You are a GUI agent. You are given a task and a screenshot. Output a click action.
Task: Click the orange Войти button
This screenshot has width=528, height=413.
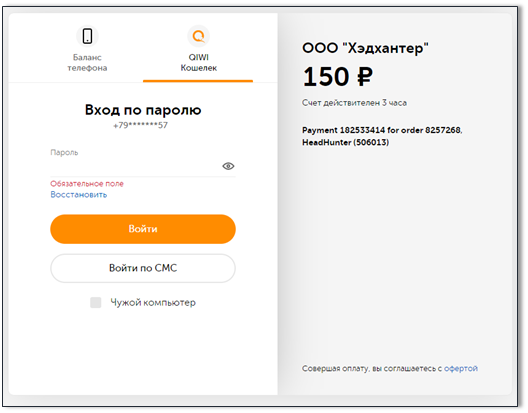pyautogui.click(x=143, y=229)
